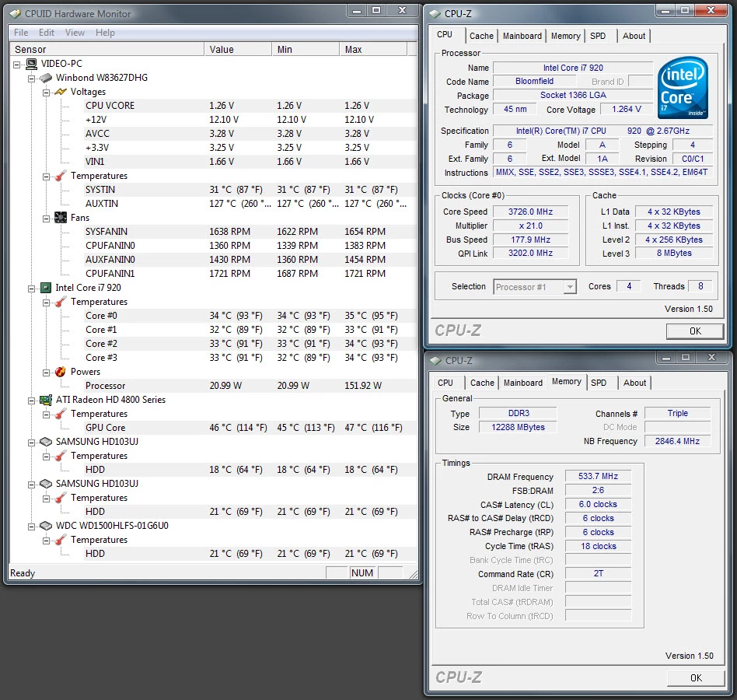The width and height of the screenshot is (737, 700).
Task: Select the +12V voltage row
Action: 250,120
